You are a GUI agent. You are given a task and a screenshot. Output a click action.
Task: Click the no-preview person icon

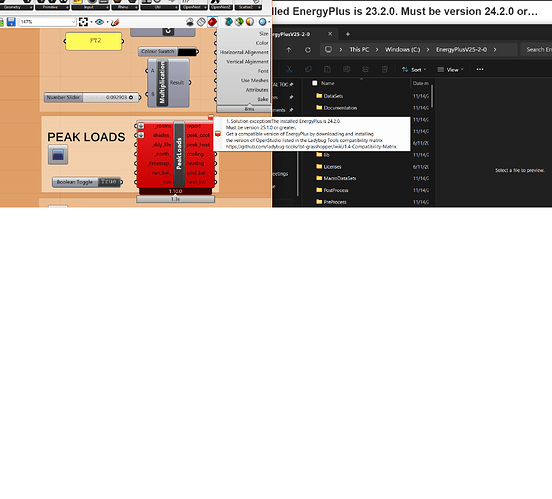[190, 22]
